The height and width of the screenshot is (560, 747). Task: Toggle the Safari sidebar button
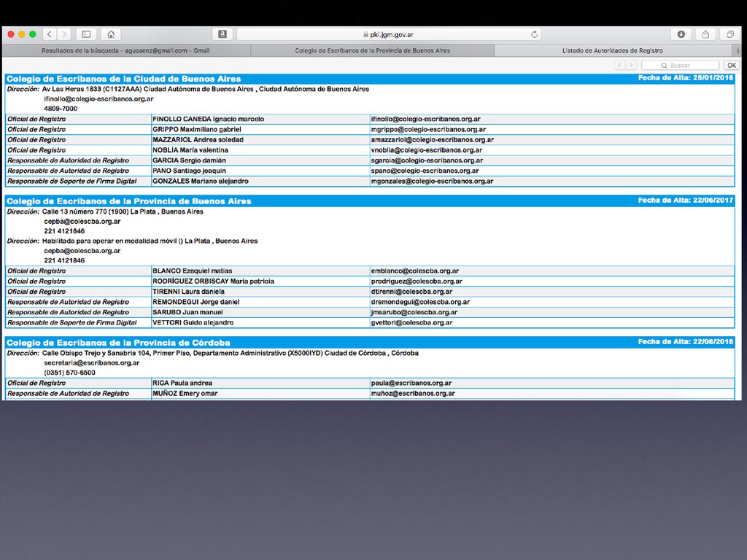(x=86, y=34)
